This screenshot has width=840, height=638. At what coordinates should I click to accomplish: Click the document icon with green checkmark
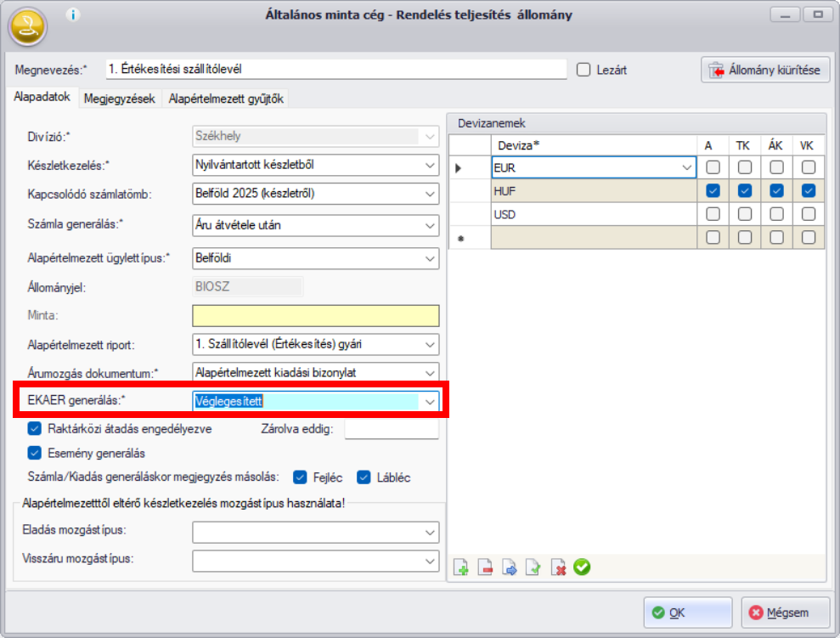(534, 567)
